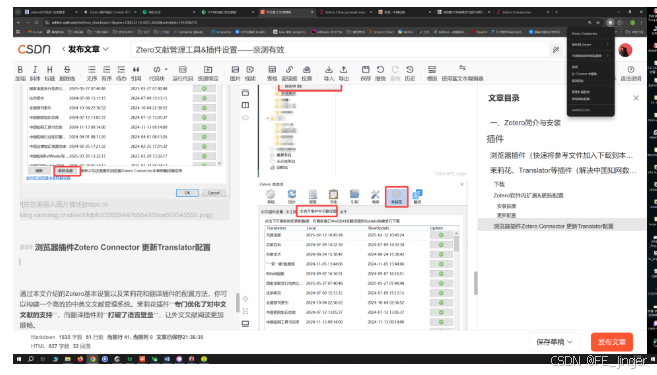Click the single-pane layout icon above the two-column icon
Image resolution: width=657 pixels, height=375 pixels.
246,93
